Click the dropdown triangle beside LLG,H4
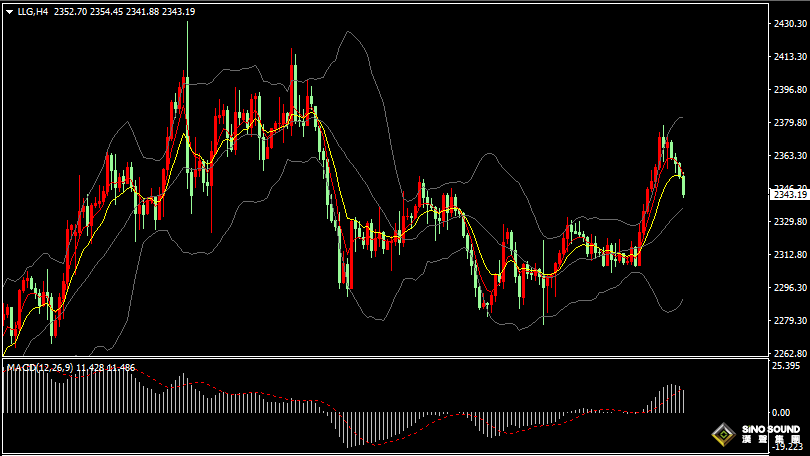Viewport: 810px width, 456px height. point(9,12)
